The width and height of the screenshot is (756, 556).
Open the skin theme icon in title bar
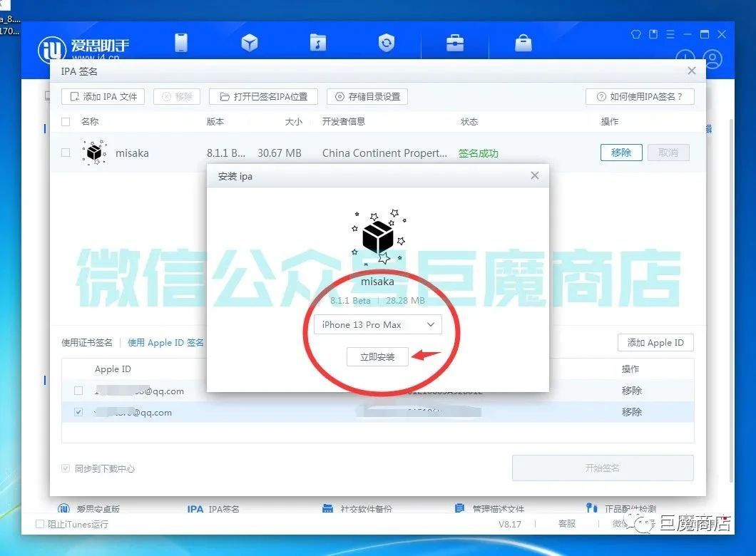pyautogui.click(x=636, y=34)
